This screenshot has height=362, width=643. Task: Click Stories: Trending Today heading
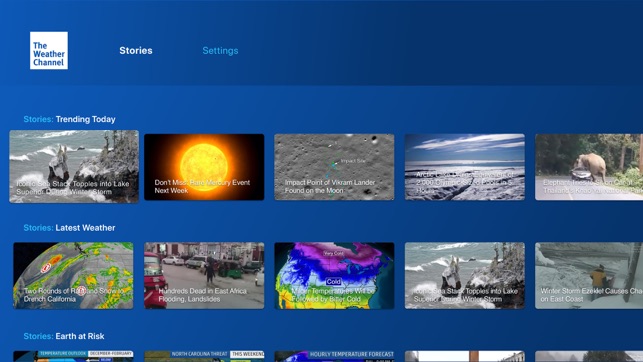69,119
